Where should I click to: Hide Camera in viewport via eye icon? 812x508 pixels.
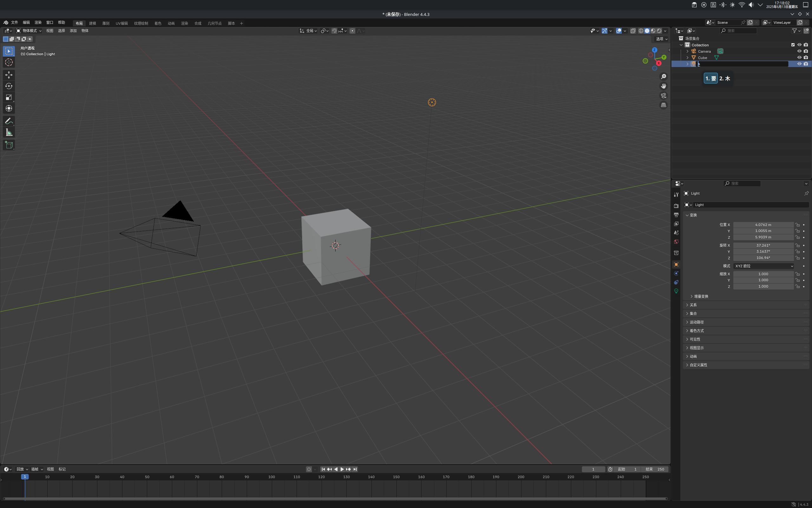coord(799,51)
